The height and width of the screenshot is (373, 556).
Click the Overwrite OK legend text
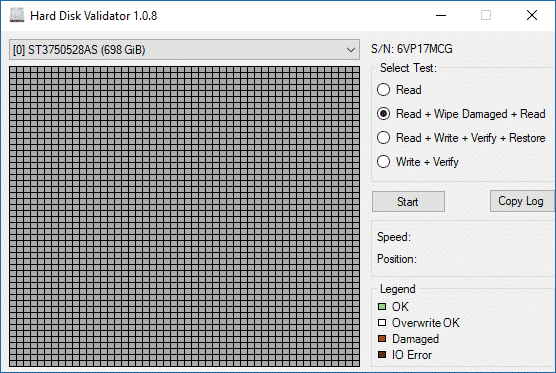(x=426, y=323)
